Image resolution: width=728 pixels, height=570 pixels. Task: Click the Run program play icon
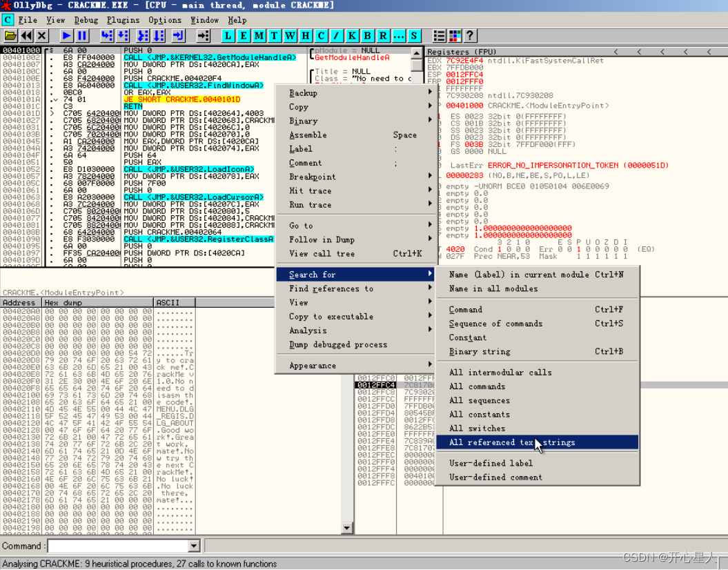(x=66, y=36)
